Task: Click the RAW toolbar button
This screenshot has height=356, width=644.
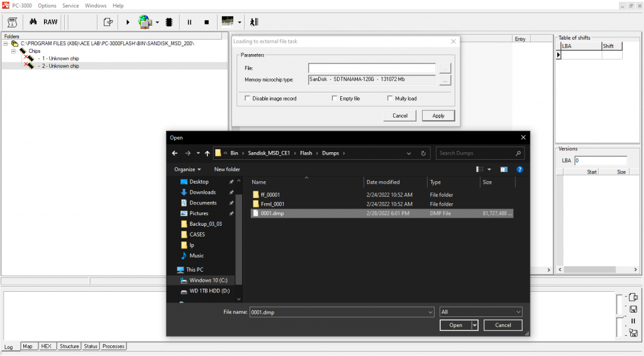Action: pos(50,21)
